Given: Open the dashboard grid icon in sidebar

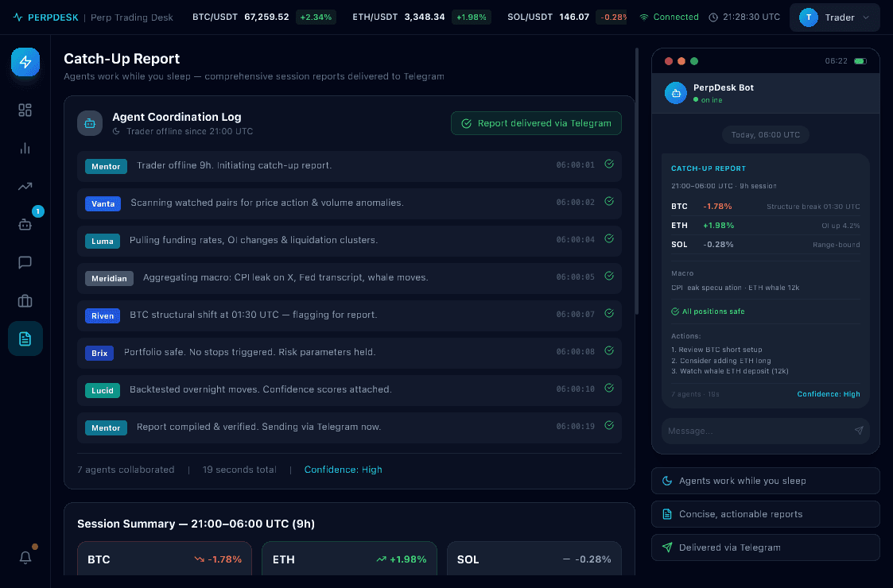Looking at the screenshot, I should 25,110.
